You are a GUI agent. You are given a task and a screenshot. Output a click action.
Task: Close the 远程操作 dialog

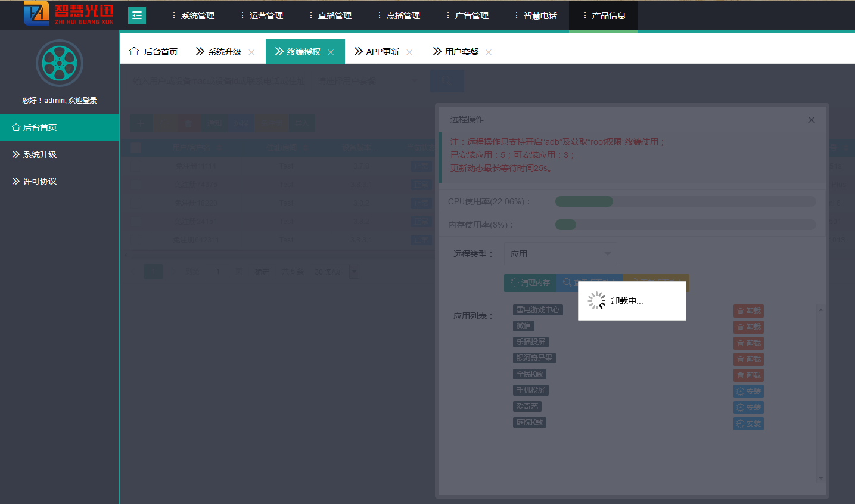(x=811, y=120)
